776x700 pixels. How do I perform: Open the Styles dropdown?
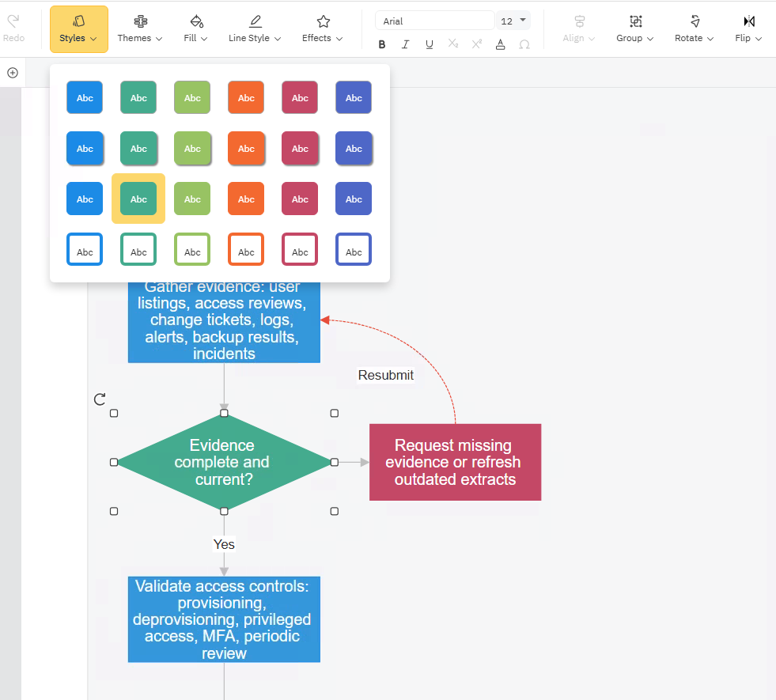coord(78,29)
